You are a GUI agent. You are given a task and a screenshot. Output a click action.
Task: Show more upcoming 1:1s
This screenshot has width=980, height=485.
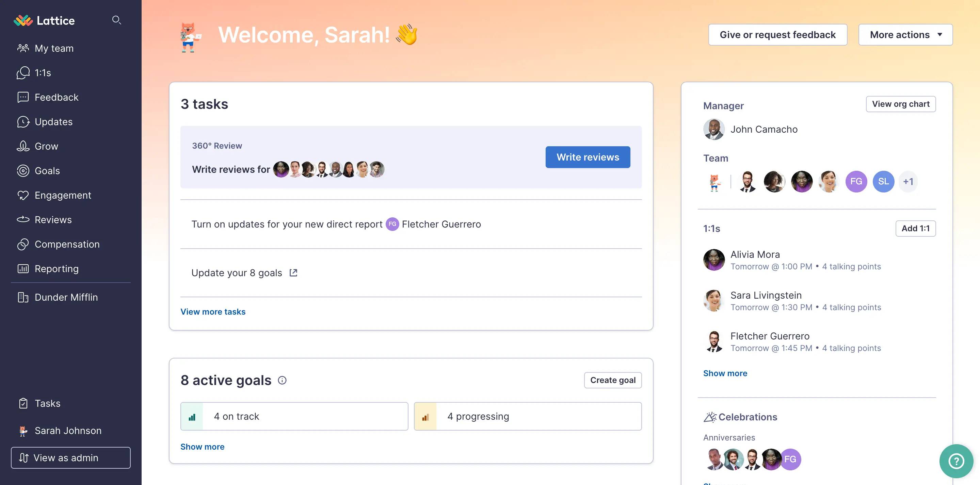pos(725,373)
